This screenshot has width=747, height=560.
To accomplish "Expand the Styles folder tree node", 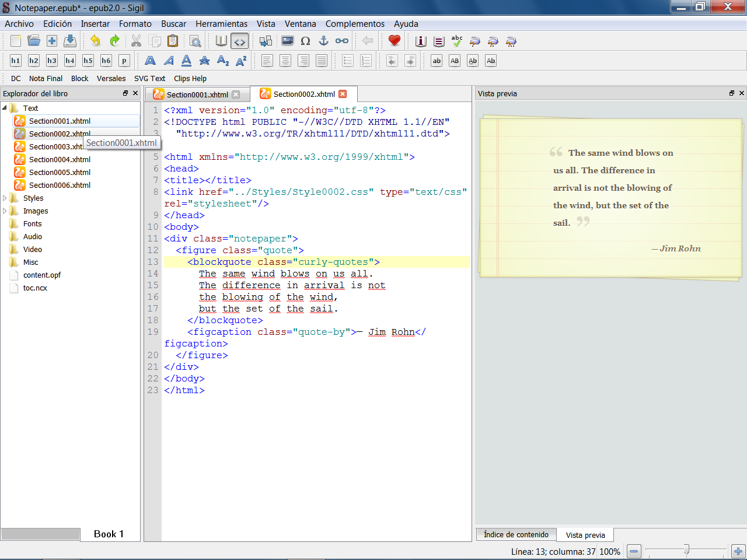I will click(x=5, y=198).
